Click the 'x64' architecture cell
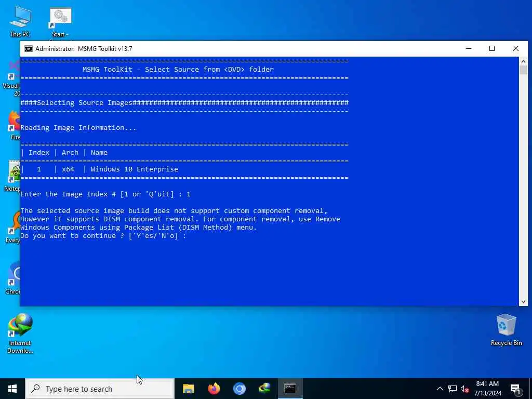This screenshot has height=399, width=532. pos(68,169)
